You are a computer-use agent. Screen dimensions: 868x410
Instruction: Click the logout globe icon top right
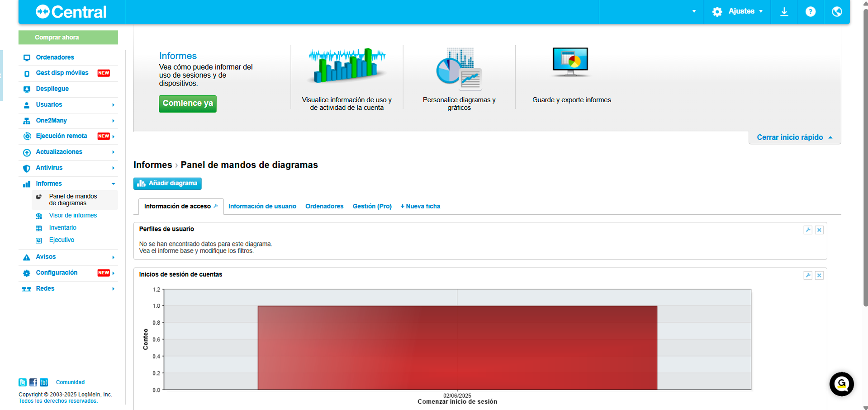836,11
